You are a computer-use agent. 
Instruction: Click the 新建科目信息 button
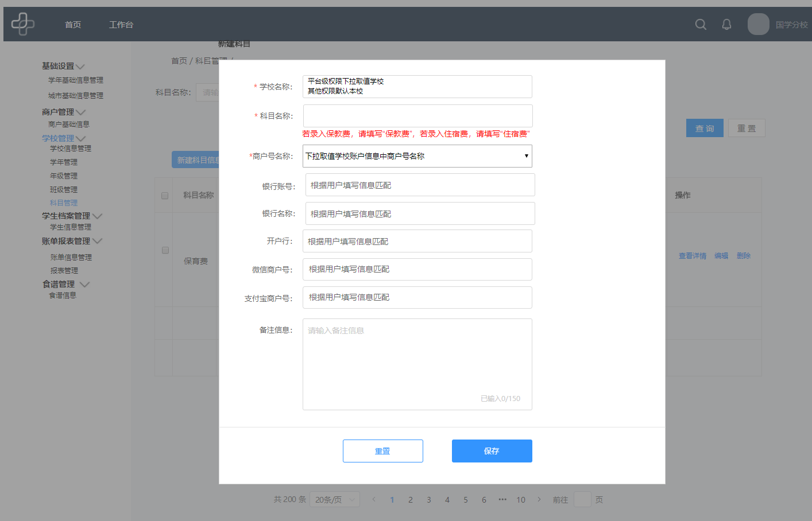(x=195, y=160)
